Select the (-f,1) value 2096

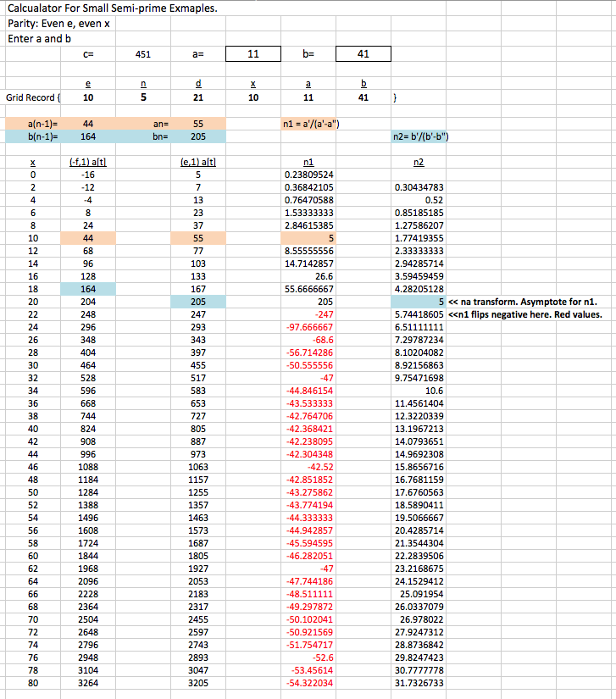(88, 581)
